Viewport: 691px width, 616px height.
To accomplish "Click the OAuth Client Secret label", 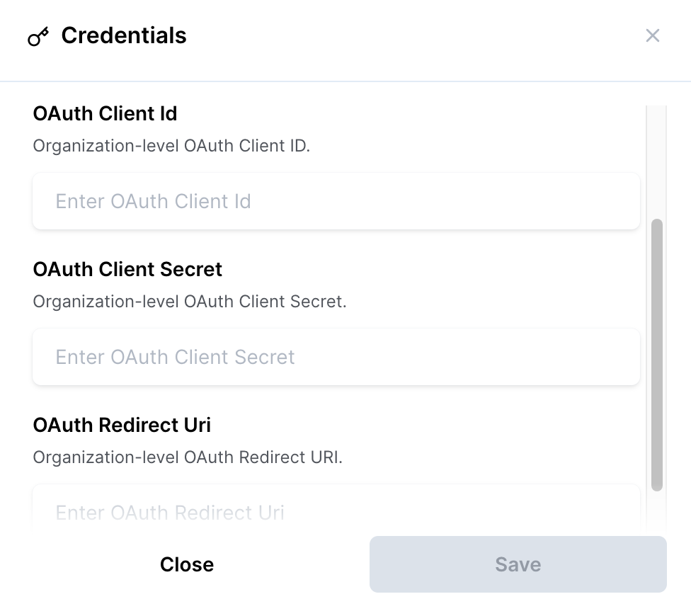I will (x=127, y=269).
